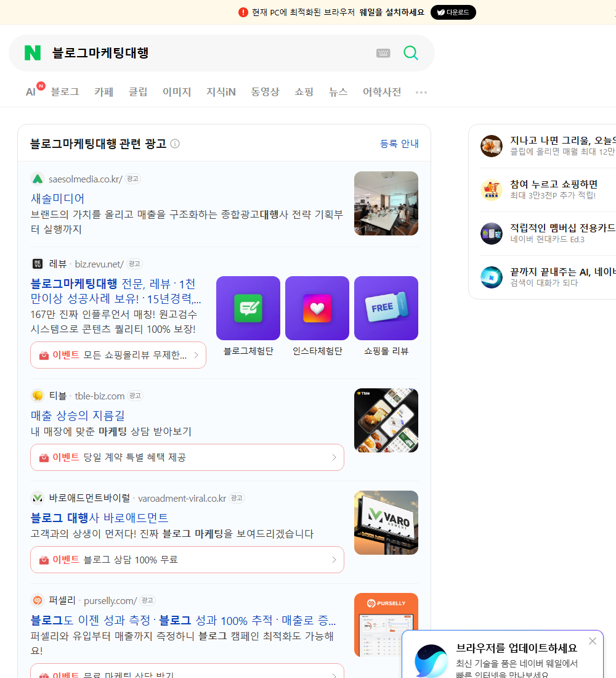Screen dimensions: 616x678
Task: Expand 이벤트 모든 쇼핑몰리뷰 무제한 banner arrow
Action: tap(197, 355)
